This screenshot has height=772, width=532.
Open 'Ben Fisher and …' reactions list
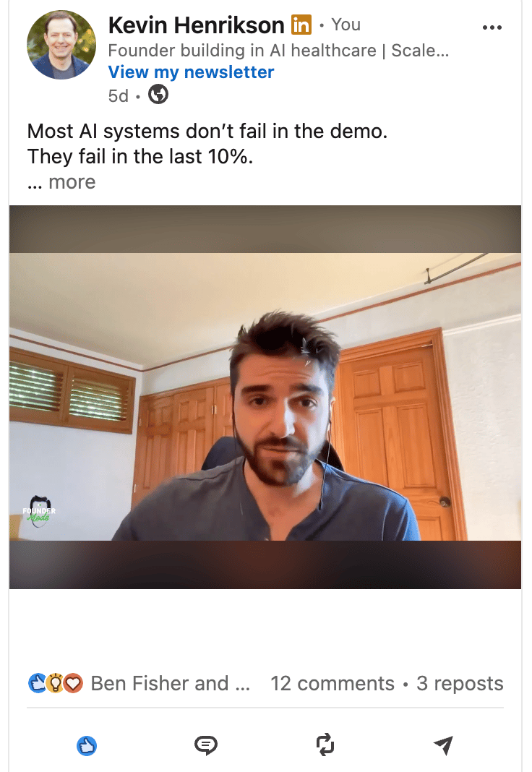click(x=171, y=683)
